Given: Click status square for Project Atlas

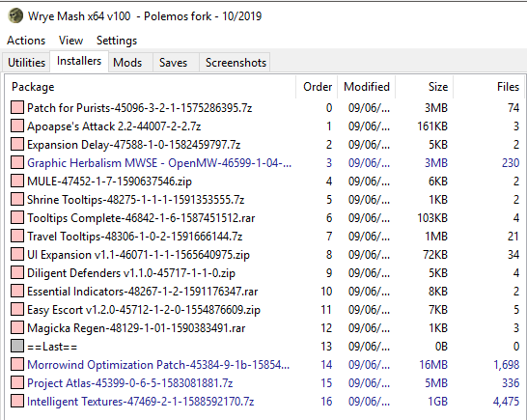Looking at the screenshot, I should (17, 382).
